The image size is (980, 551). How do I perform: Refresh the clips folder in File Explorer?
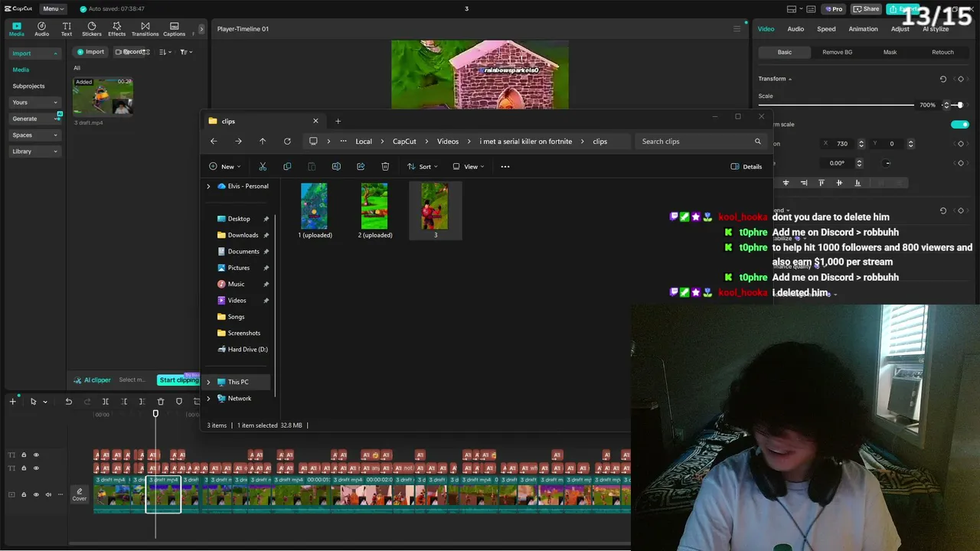[x=287, y=142]
